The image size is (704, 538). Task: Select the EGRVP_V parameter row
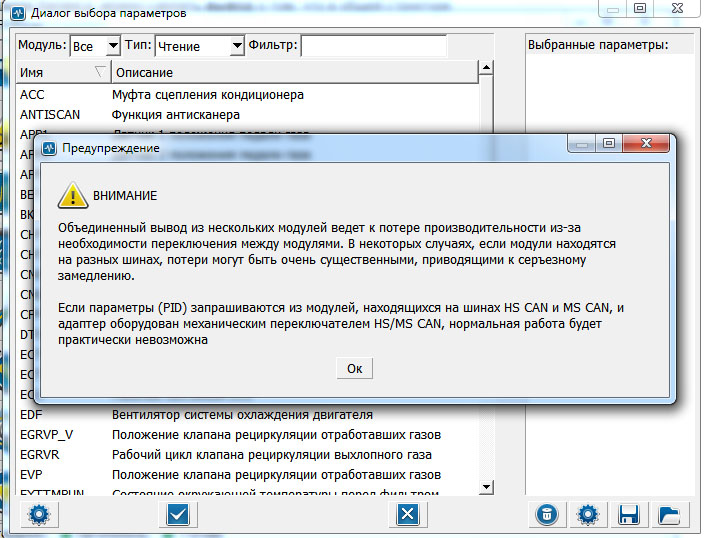(247, 435)
